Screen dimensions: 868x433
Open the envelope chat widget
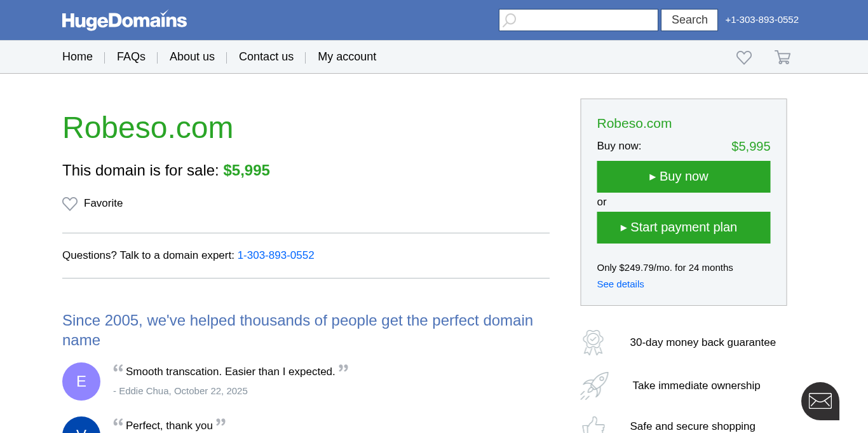tap(820, 401)
